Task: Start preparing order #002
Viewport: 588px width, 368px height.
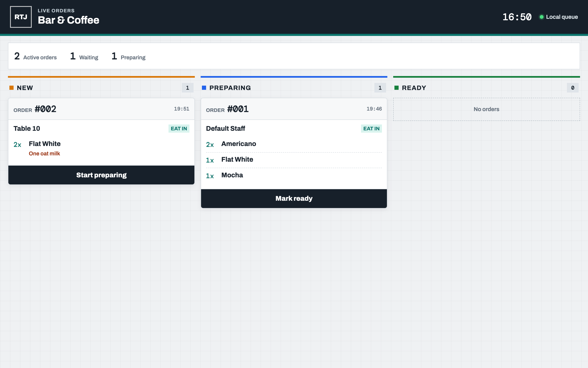Action: (101, 175)
